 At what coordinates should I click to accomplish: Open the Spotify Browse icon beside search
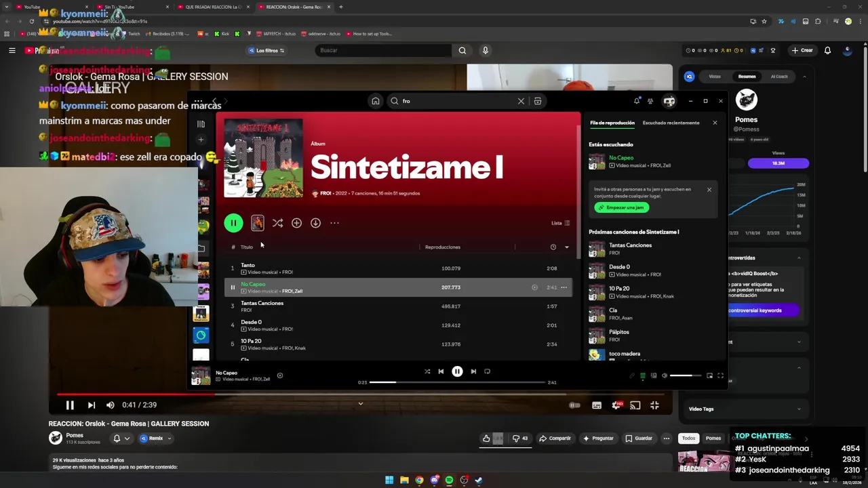(x=538, y=101)
